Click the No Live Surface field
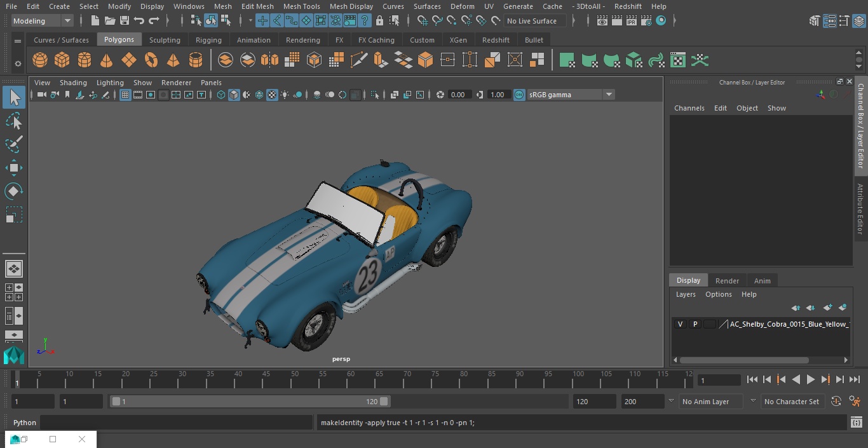The width and height of the screenshot is (868, 448). pyautogui.click(x=535, y=21)
